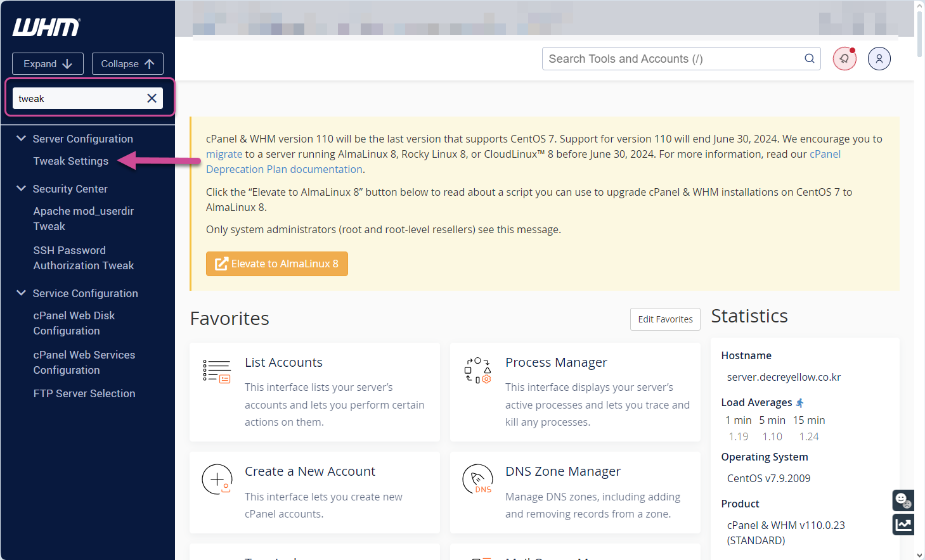Viewport: 925px width, 560px height.
Task: Click the DNS Zone Manager icon
Action: (x=477, y=479)
